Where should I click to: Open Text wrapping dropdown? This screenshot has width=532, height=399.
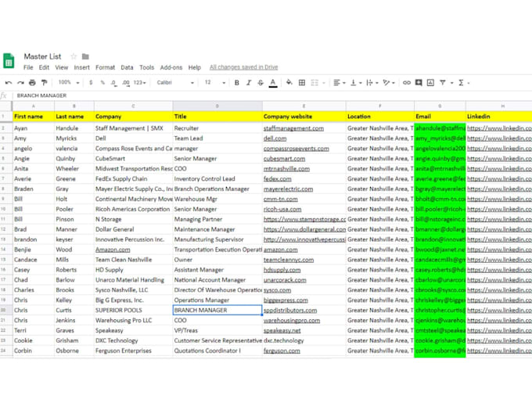(x=372, y=82)
